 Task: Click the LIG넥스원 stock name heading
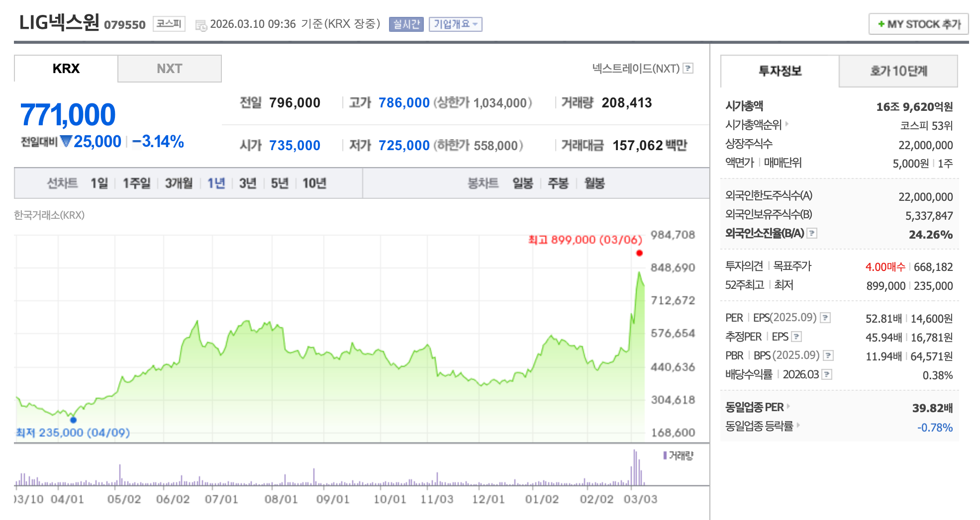click(59, 22)
